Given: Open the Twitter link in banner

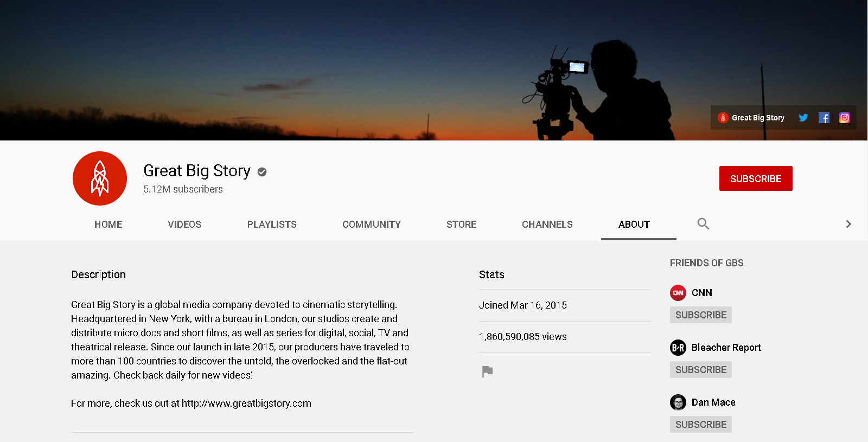Looking at the screenshot, I should pyautogui.click(x=803, y=118).
